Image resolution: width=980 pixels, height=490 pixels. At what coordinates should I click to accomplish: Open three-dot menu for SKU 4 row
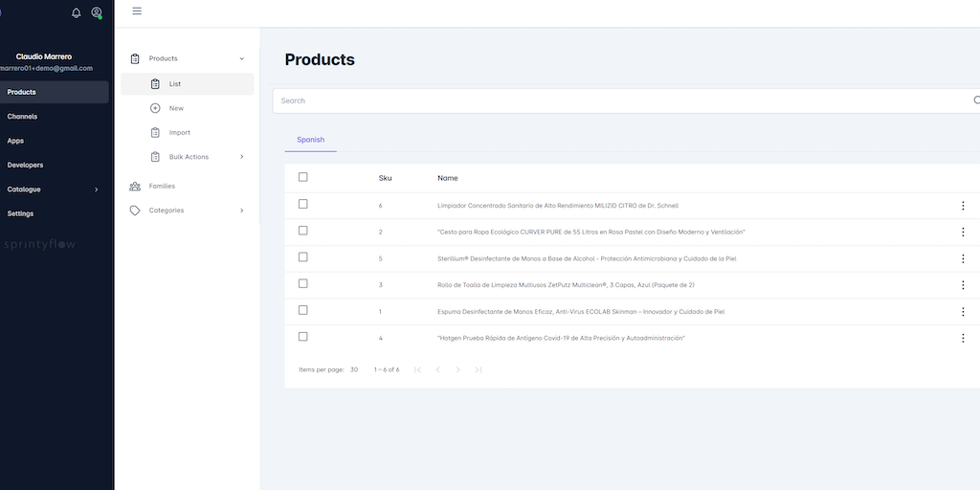963,338
